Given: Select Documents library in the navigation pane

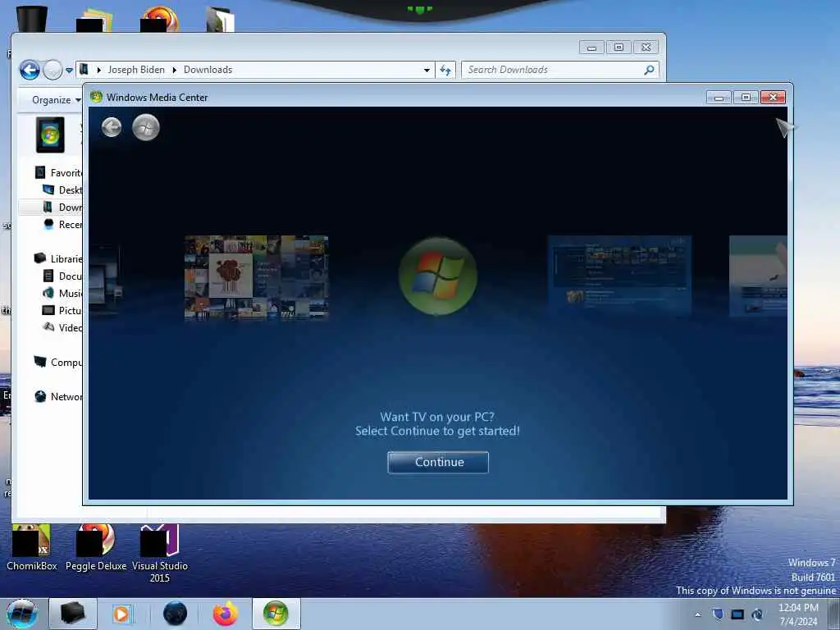Looking at the screenshot, I should (x=62, y=276).
